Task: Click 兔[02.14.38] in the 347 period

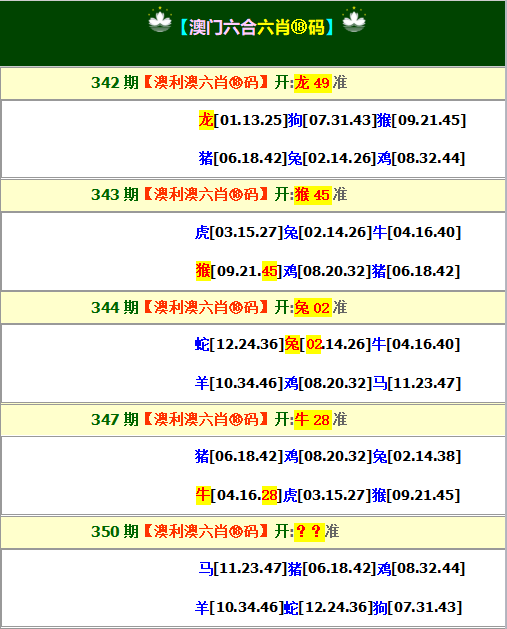Action: (417, 456)
